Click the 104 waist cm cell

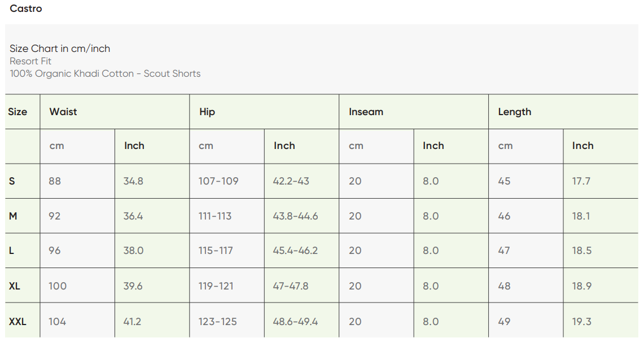[x=57, y=322]
